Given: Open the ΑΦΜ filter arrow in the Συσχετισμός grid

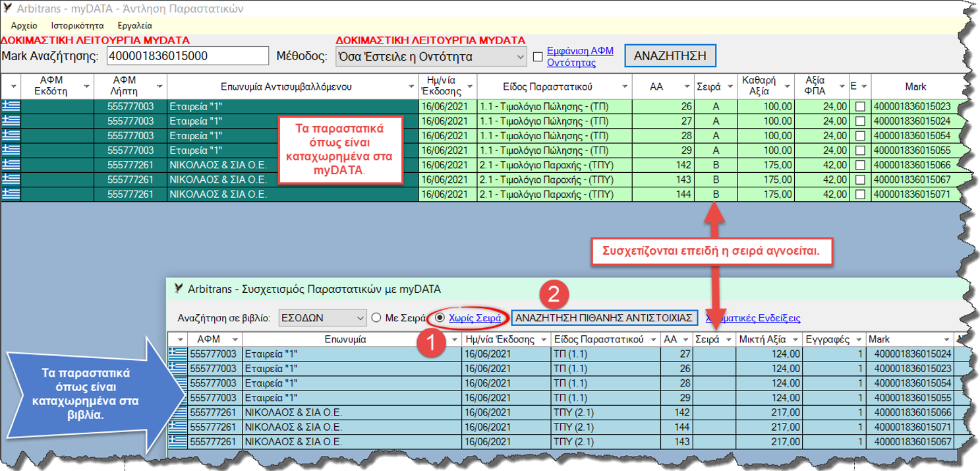Looking at the screenshot, I should (234, 338).
